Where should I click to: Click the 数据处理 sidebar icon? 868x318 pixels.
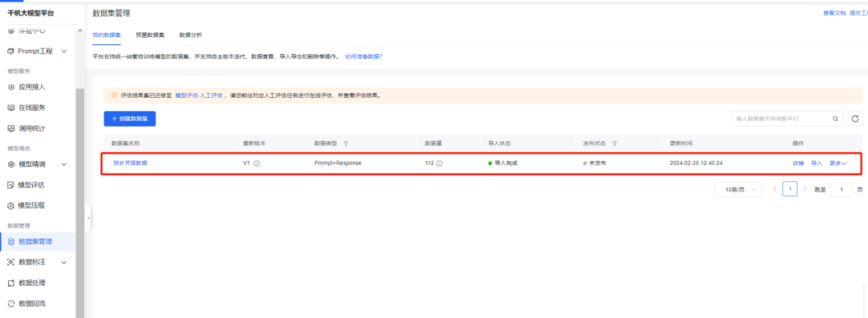10,283
